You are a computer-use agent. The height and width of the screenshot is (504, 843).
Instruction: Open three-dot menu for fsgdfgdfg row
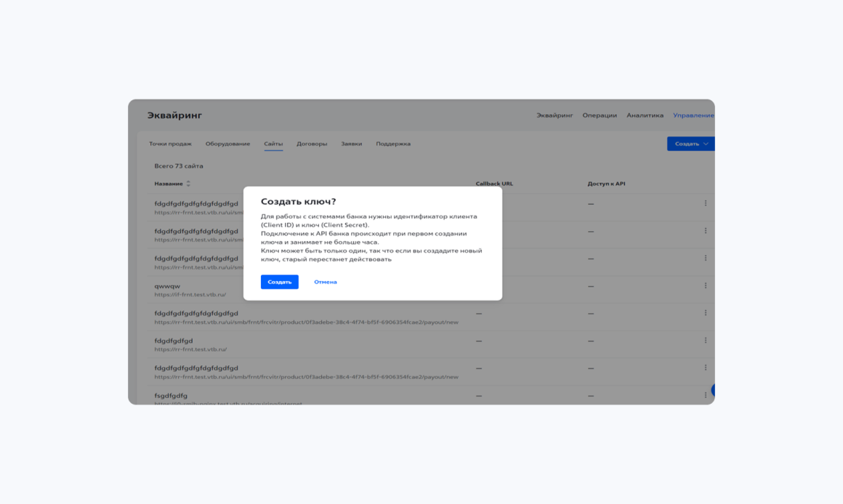pyautogui.click(x=706, y=395)
